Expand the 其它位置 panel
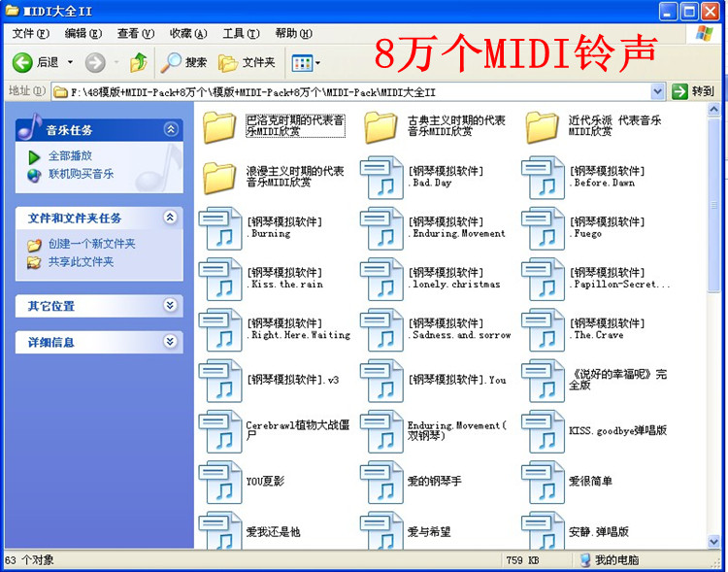Image resolution: width=728 pixels, height=572 pixels. tap(171, 305)
